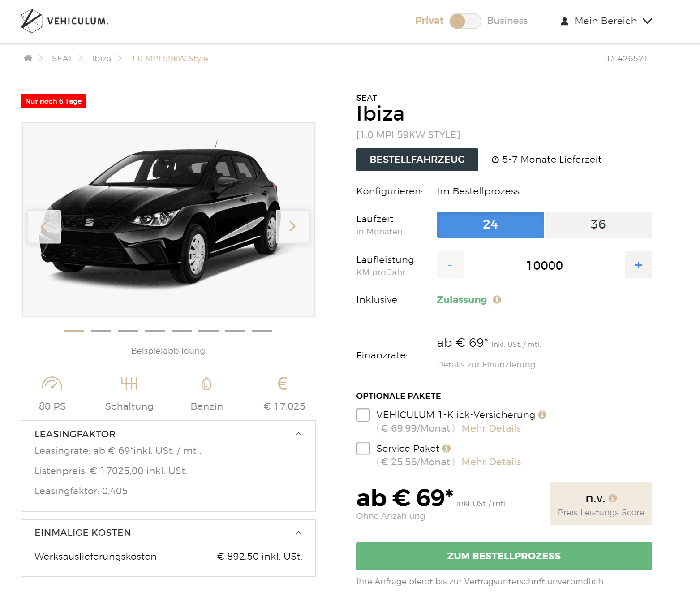Select 36 months Laufzeit
Screen dimensions: 700x600
(x=598, y=224)
